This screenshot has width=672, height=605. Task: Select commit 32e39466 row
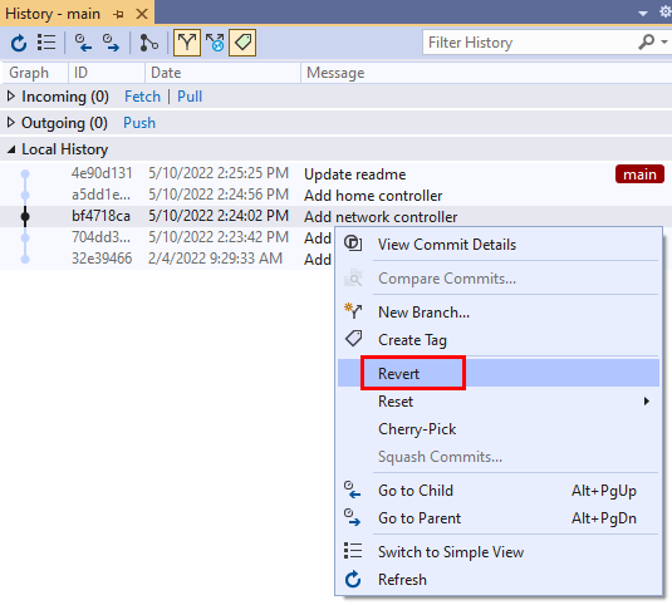coord(167,259)
